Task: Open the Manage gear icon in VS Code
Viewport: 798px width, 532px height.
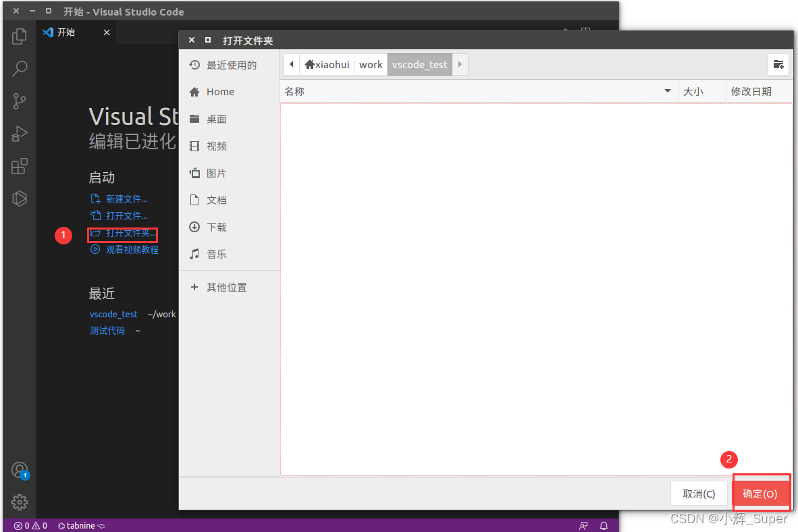Action: 20,502
